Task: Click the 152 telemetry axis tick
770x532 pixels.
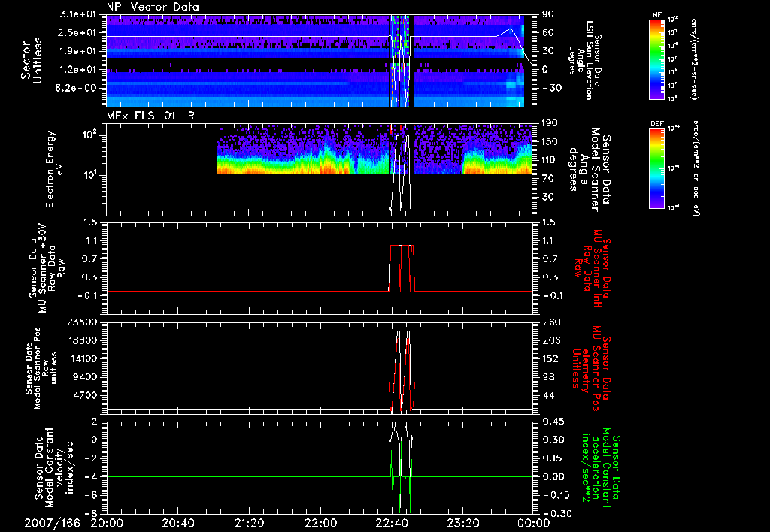Action: click(550, 358)
